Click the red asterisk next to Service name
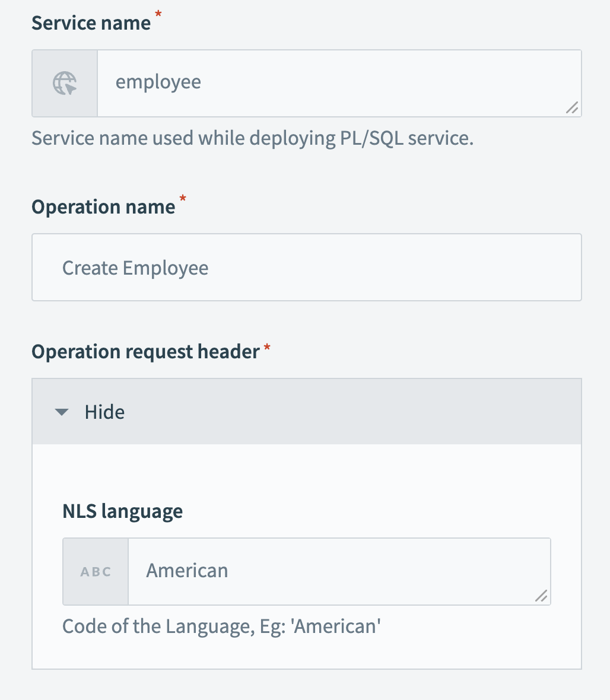Screen dimensions: 610x700 point(158,15)
